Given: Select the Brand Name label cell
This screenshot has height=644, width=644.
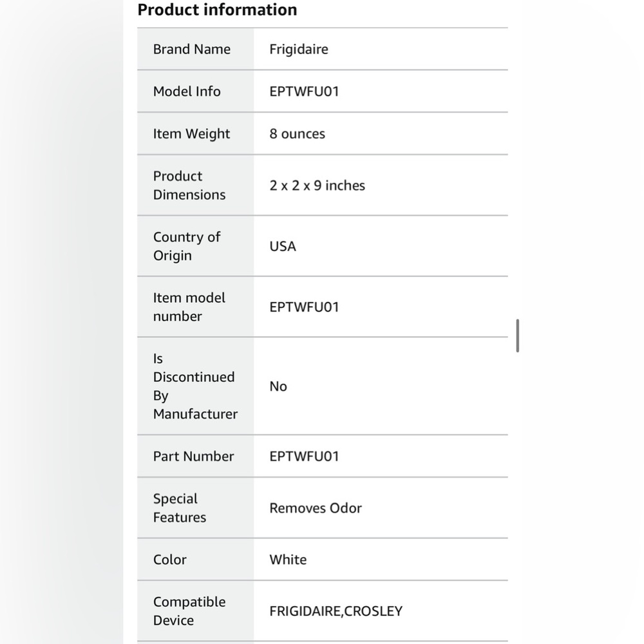Looking at the screenshot, I should click(x=196, y=50).
